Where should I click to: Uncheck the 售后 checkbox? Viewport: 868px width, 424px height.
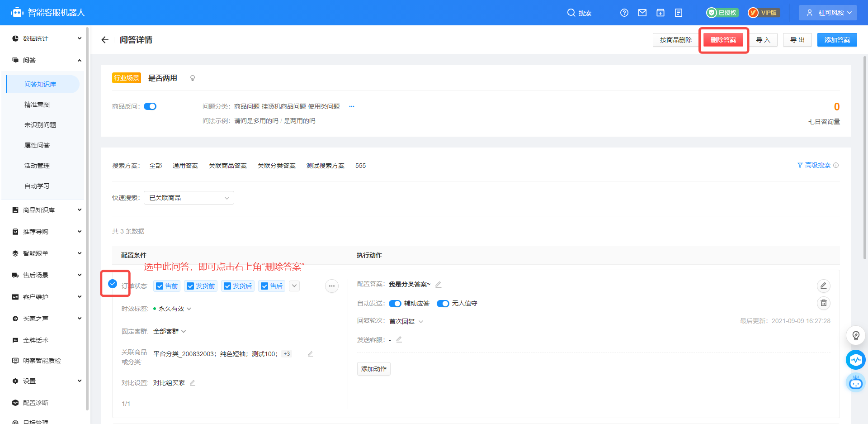pyautogui.click(x=264, y=286)
